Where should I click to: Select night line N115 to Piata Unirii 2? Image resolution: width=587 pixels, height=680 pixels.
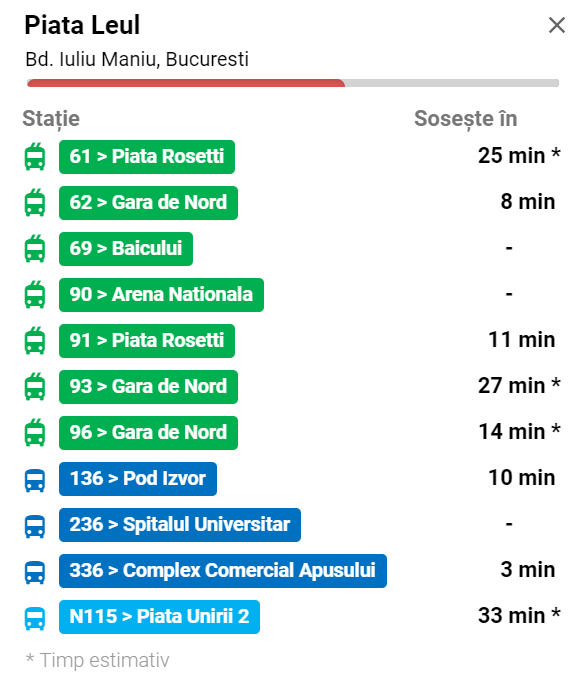pyautogui.click(x=160, y=617)
